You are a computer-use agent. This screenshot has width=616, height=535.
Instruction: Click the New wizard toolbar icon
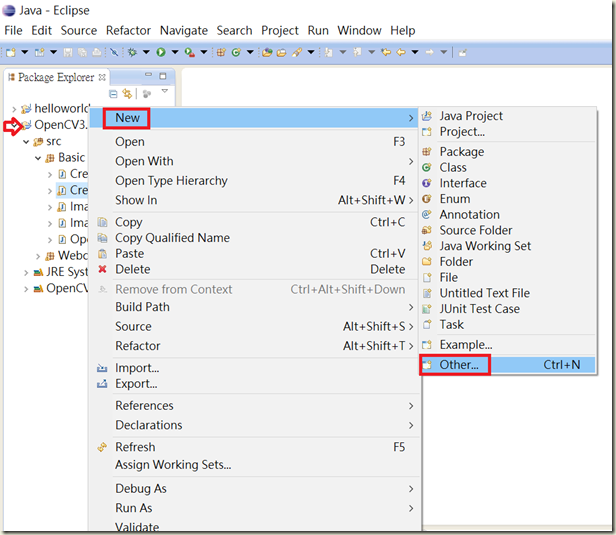coord(11,52)
